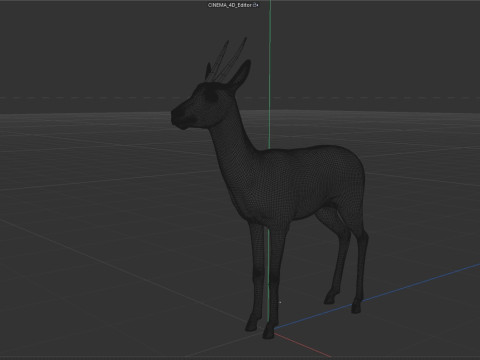Click the CINEMA_4D_Editor camera label
This screenshot has height=360, width=480.
point(230,5)
